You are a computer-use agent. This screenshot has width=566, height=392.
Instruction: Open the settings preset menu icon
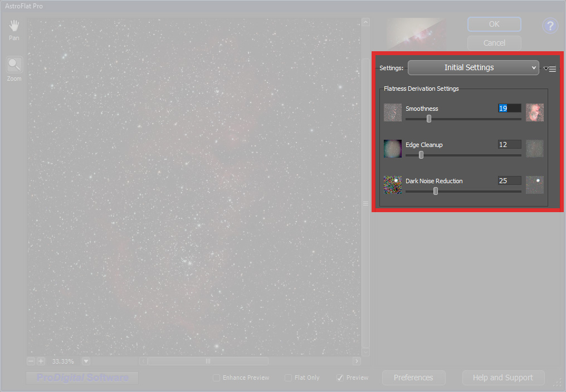coord(550,68)
